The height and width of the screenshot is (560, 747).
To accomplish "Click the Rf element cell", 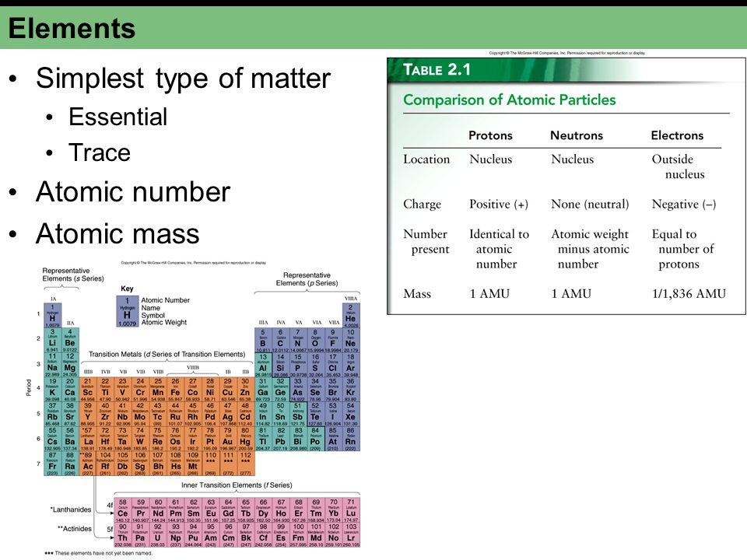I will click(x=105, y=464).
